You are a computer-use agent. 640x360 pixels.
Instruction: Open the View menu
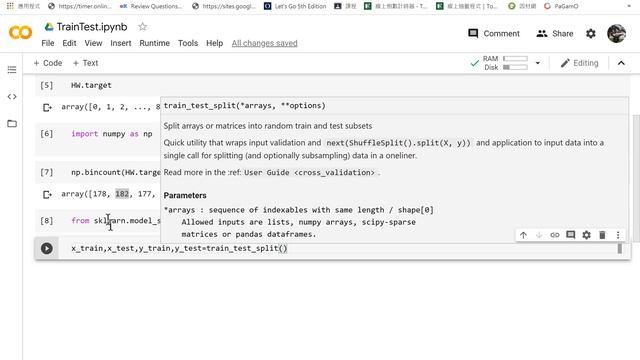click(x=93, y=43)
